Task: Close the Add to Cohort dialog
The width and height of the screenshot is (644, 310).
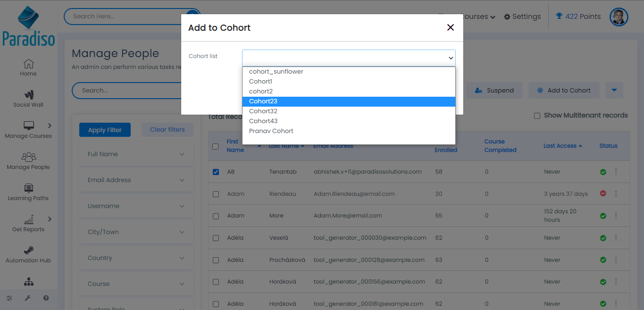Action: point(450,27)
